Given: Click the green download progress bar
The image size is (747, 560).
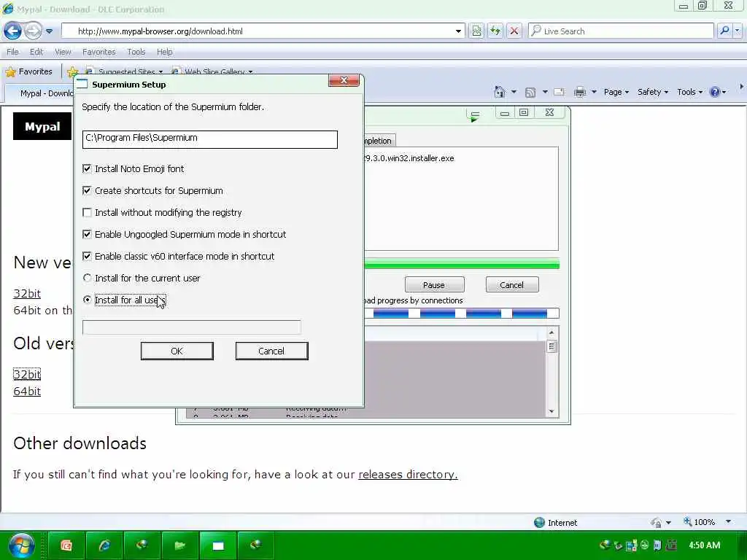Looking at the screenshot, I should 461,264.
